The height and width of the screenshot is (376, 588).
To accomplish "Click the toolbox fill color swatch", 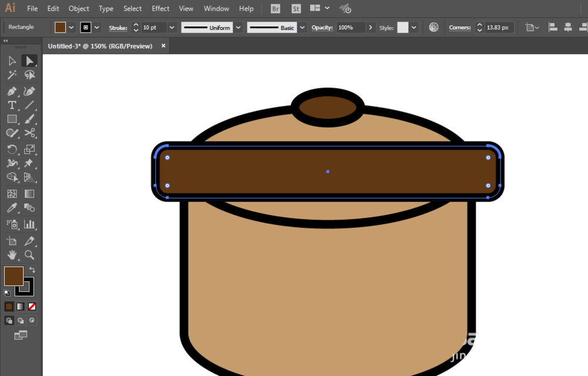I will point(14,276).
